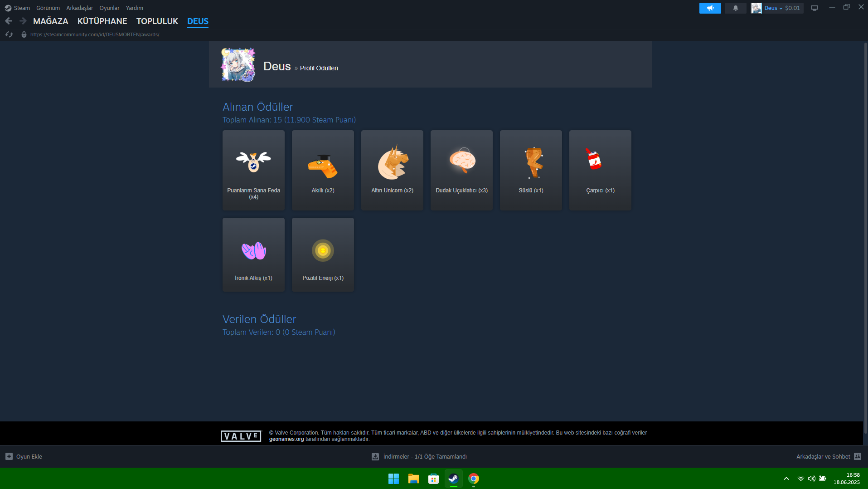Click the Steam logo menu icon
868x489 pixels.
(8, 8)
